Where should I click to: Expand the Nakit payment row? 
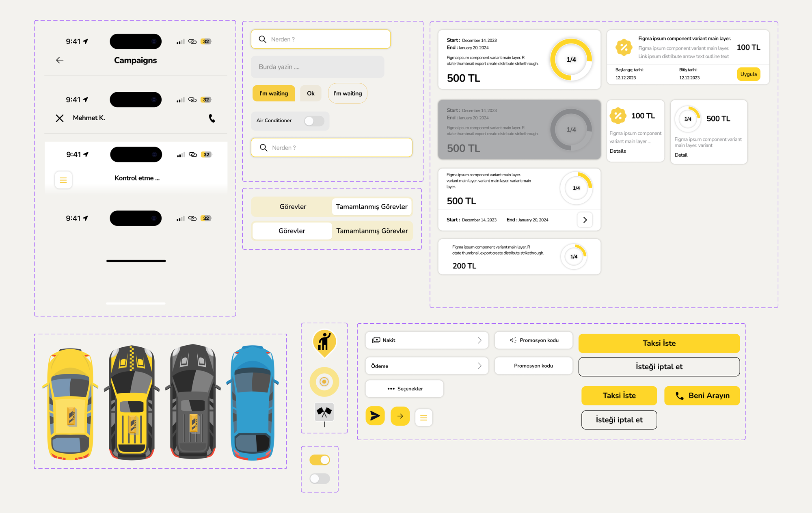pyautogui.click(x=481, y=340)
